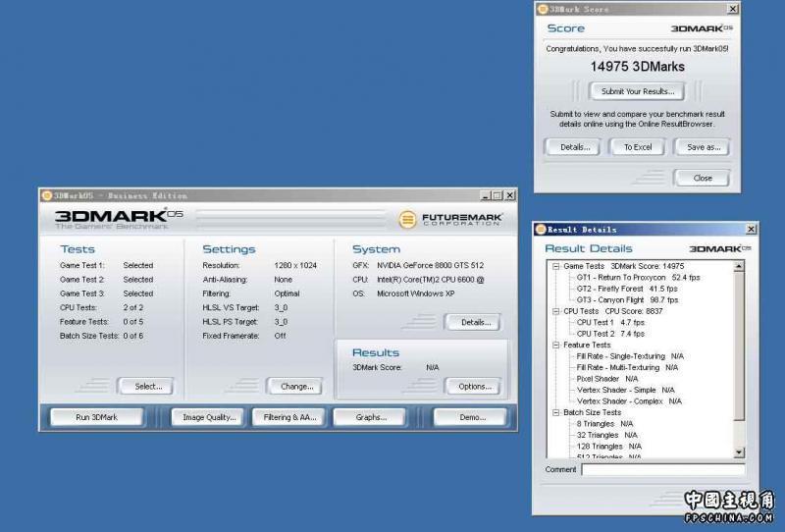Select Fill Rate - Multi-Texturing row
This screenshot has width=785, height=532.
click(627, 368)
